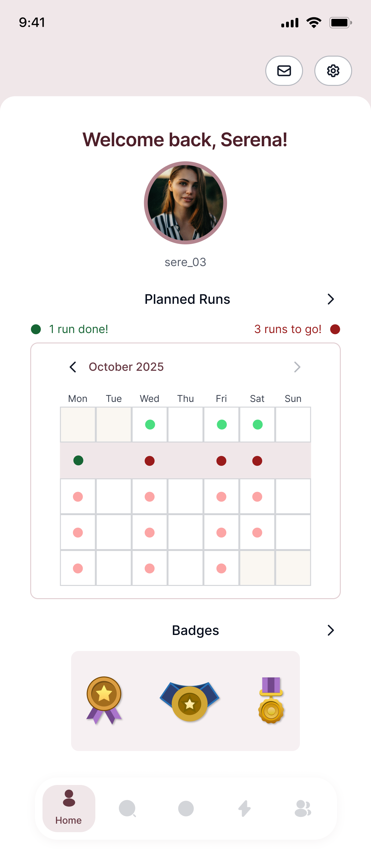The width and height of the screenshot is (371, 868).
Task: Click the dark green completed-run dot on Monday
Action: click(78, 460)
